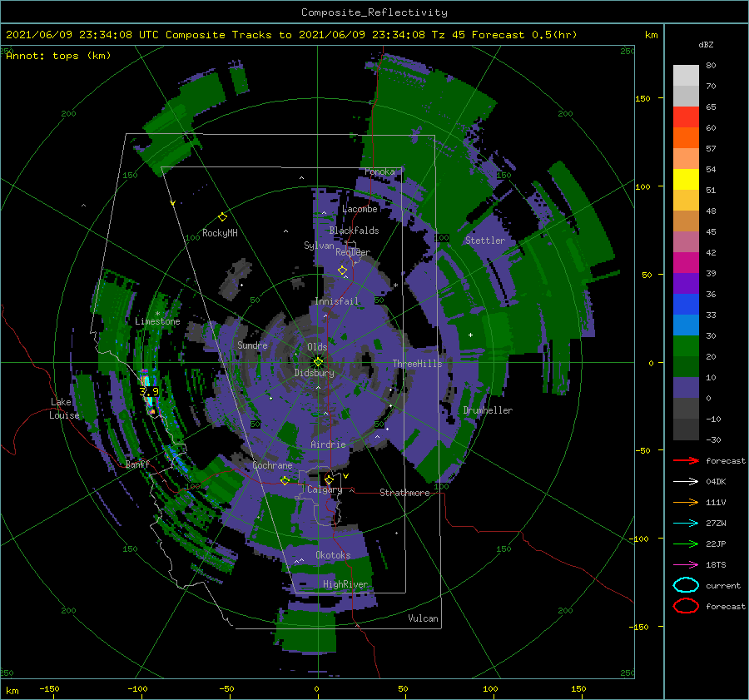Click the dBZ legend heading
The image size is (749, 700).
click(706, 44)
